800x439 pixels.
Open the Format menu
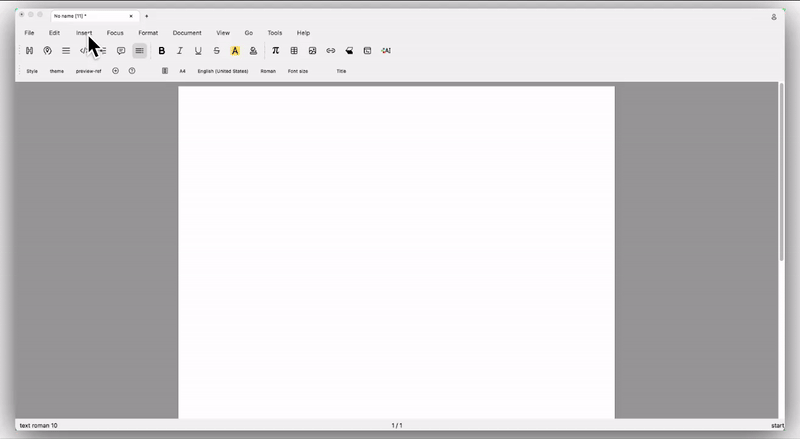[148, 33]
